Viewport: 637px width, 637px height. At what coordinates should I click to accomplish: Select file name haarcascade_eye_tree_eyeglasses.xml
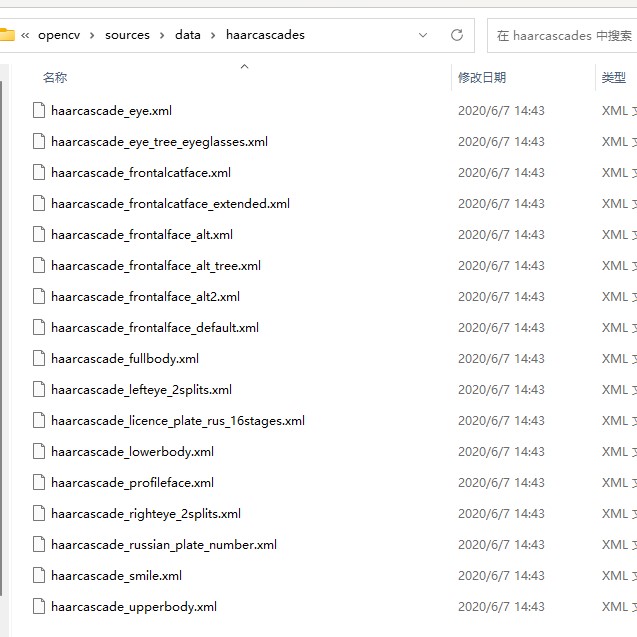[159, 142]
